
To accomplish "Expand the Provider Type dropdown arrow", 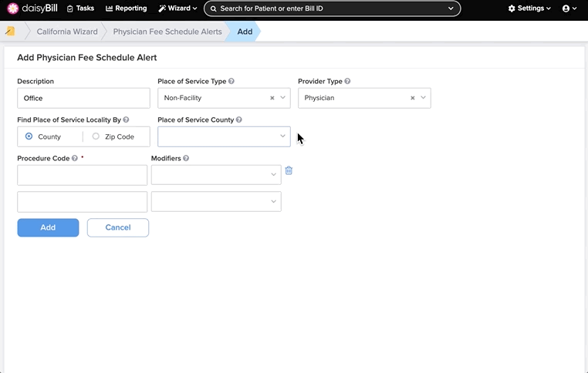I will click(x=423, y=98).
